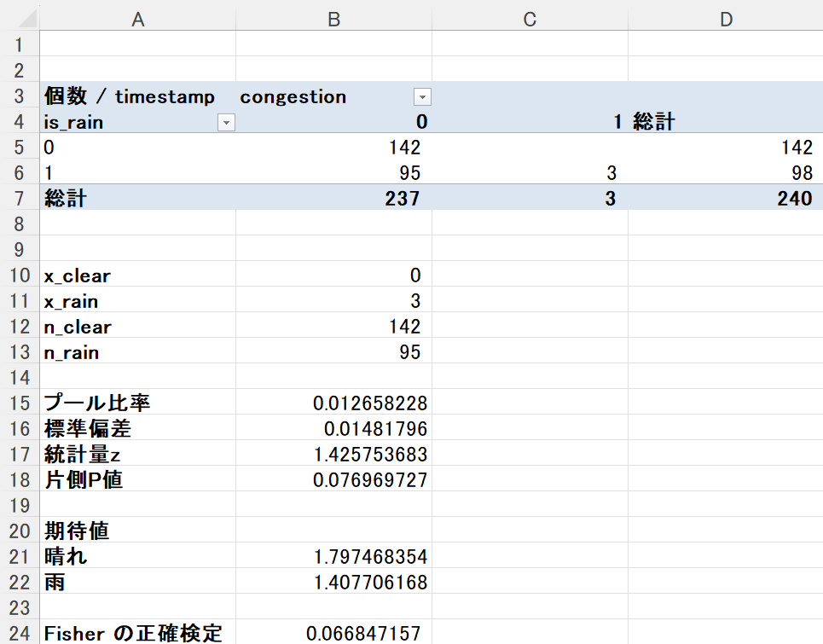The image size is (823, 644).
Task: Select column A header
Action: click(136, 19)
